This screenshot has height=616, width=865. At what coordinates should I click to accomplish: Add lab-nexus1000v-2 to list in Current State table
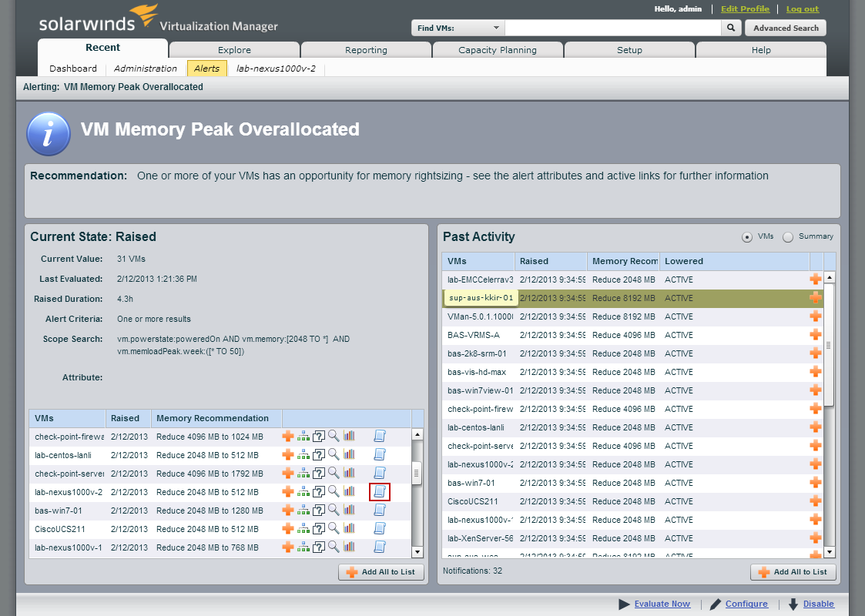click(287, 492)
